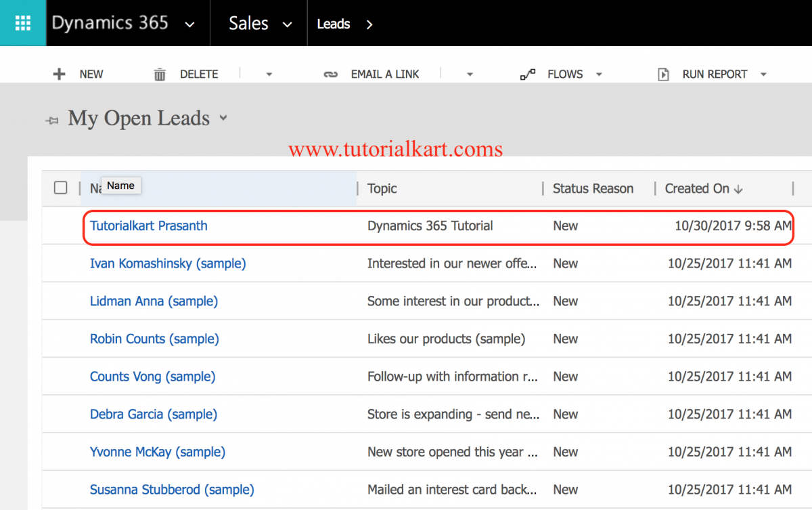
Task: Expand the Dynamics 365 chevron menu
Action: click(x=189, y=22)
